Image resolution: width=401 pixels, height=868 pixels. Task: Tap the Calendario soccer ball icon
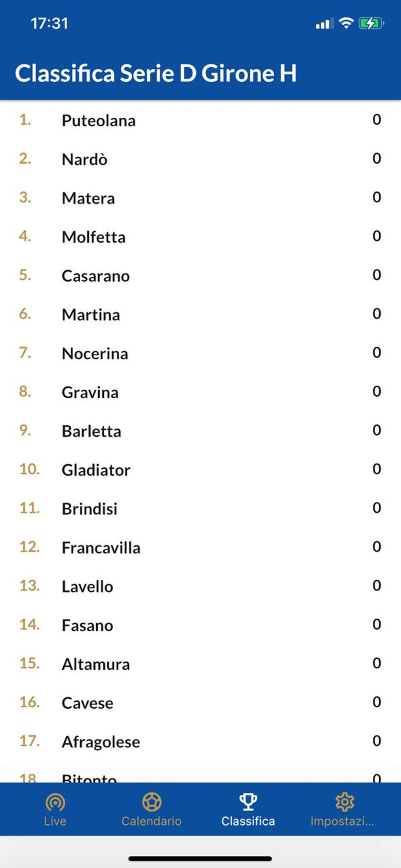[151, 802]
